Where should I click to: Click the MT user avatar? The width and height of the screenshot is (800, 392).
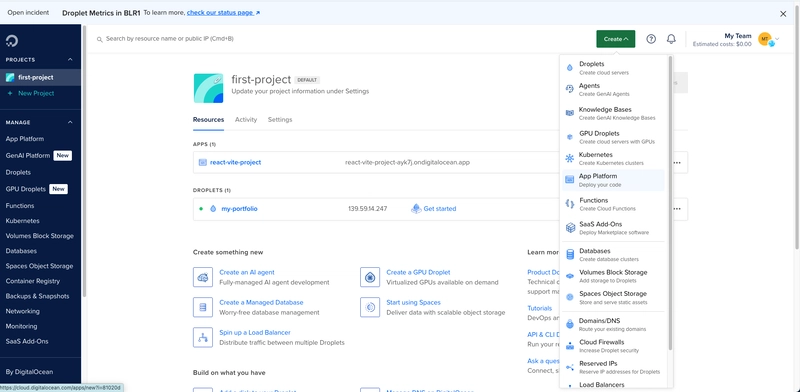(764, 39)
